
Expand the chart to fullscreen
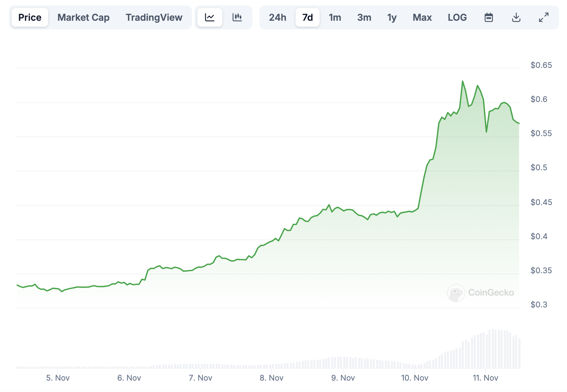point(544,17)
